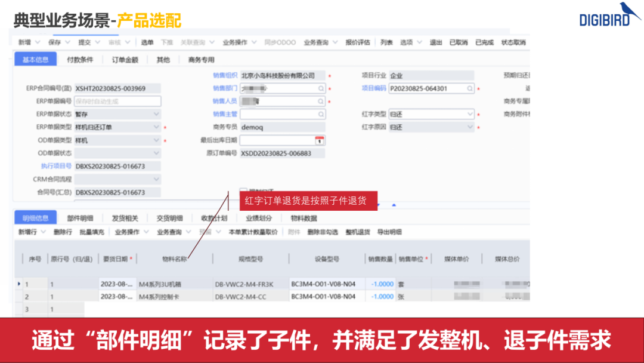Click the cell M4系列3U机箱
Image resolution: width=644 pixels, height=363 pixels.
[175, 284]
